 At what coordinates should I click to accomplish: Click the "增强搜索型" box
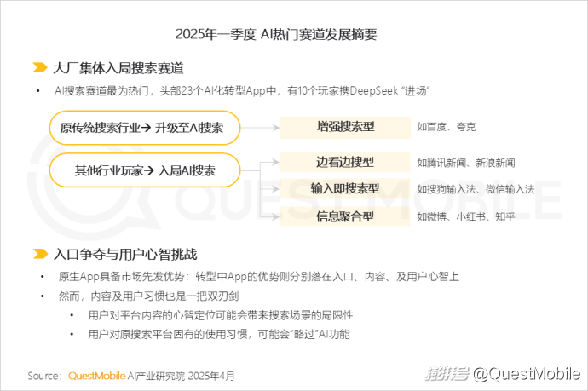pos(345,128)
